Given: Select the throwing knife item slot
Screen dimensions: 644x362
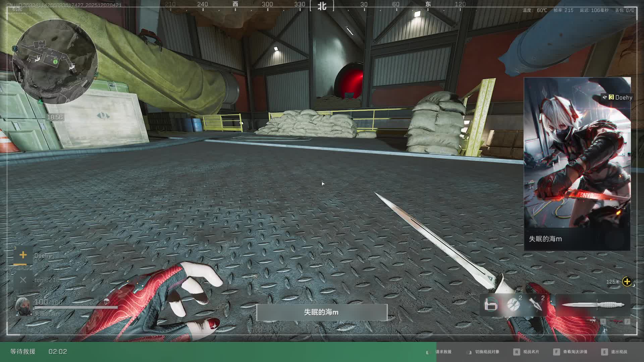Looking at the screenshot, I should (535, 305).
